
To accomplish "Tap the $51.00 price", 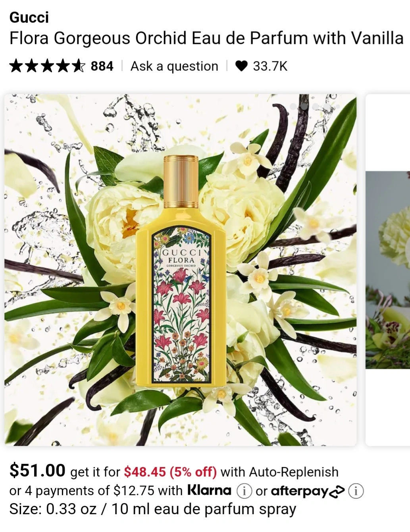I will click(37, 471).
